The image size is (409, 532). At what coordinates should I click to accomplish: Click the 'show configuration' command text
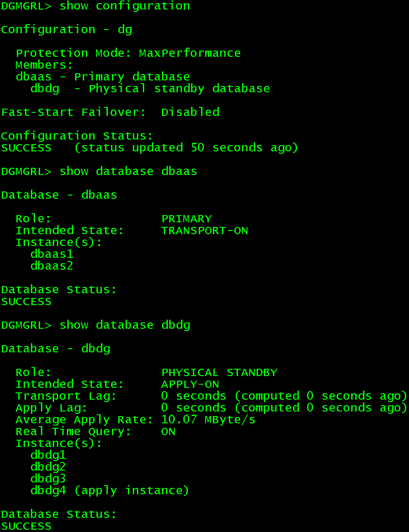(125, 6)
